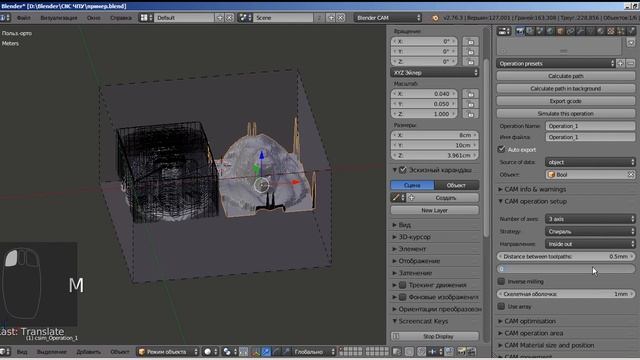Open the XYZ Эйлер rotation mode dropdown
The image size is (640, 360).
434,73
